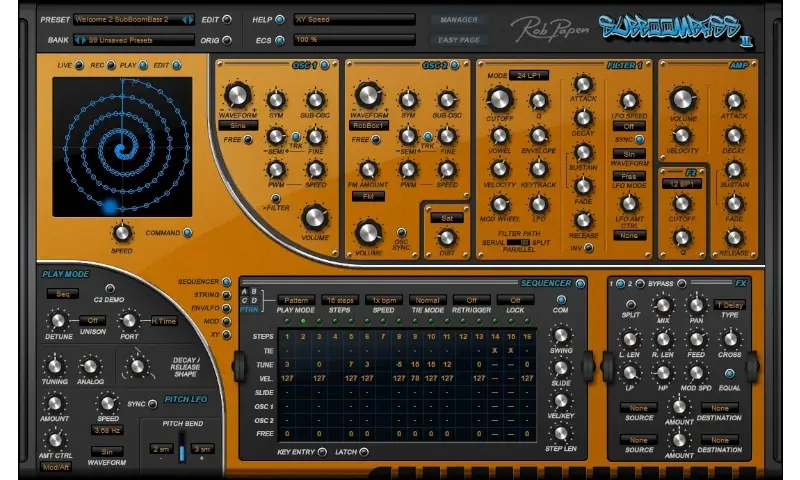Screen dimensions: 800x480
Task: Click the Filter 1 Cutoff knob
Action: click(x=498, y=99)
